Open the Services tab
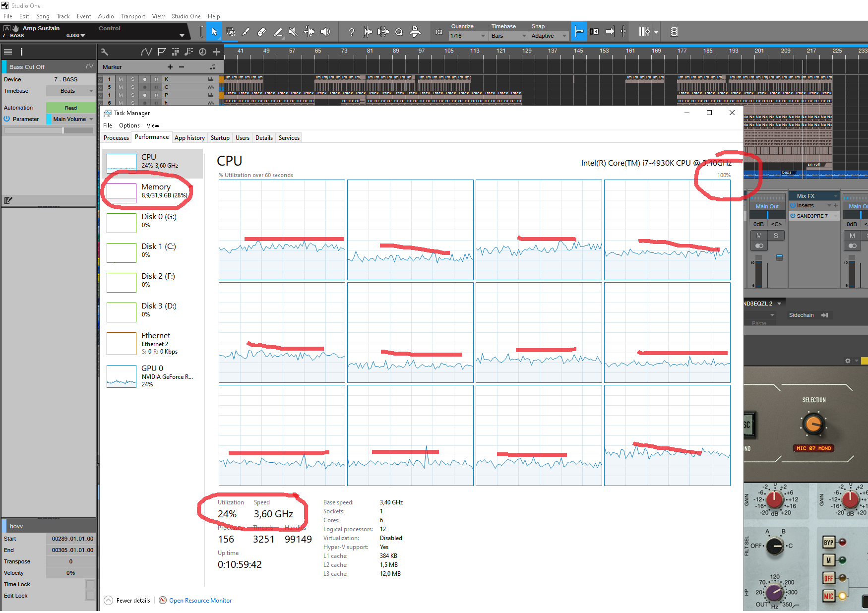Image resolution: width=868 pixels, height=613 pixels. (289, 138)
